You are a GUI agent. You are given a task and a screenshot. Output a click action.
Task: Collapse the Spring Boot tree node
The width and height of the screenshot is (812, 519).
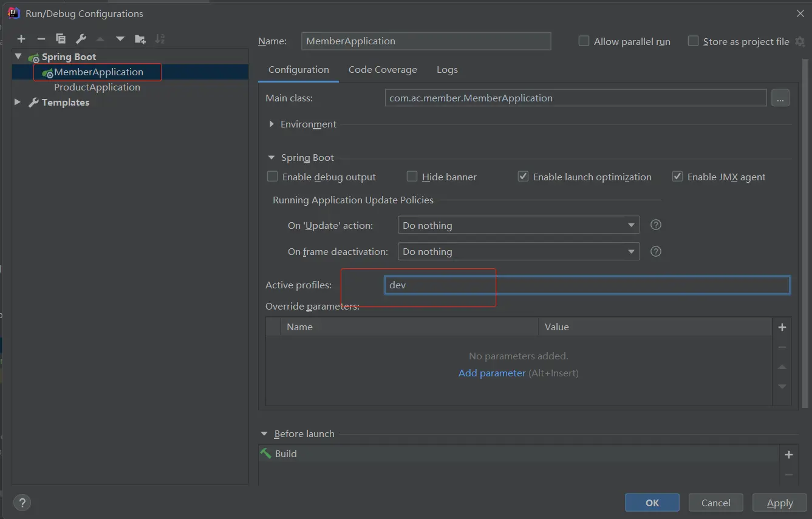(18, 56)
